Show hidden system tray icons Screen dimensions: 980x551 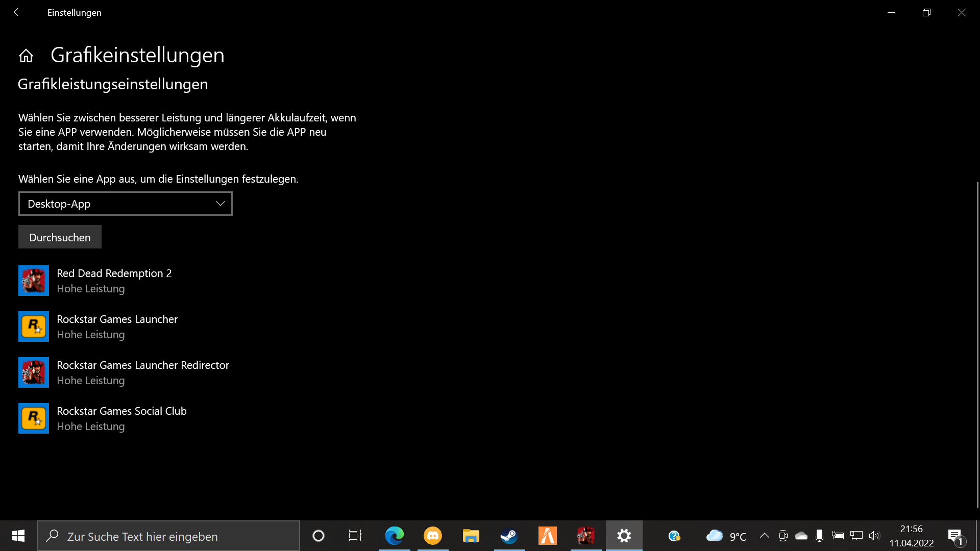coord(764,536)
